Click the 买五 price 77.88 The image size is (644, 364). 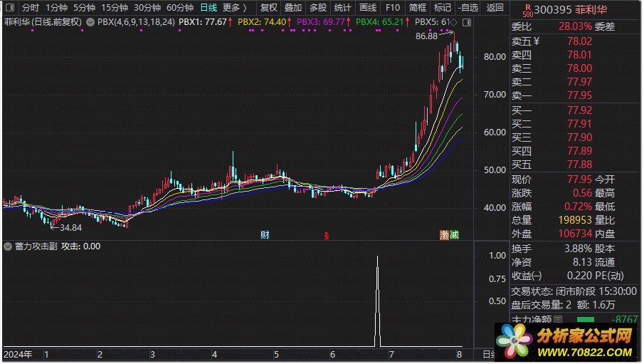(x=579, y=165)
